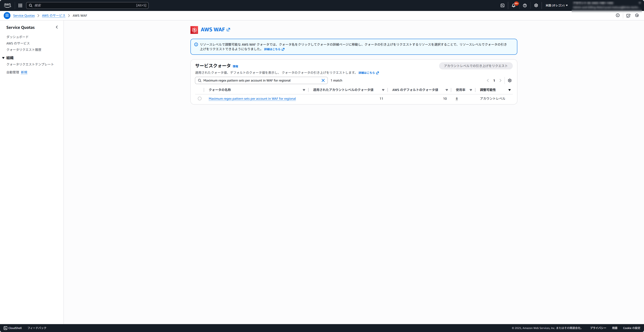
Task: Clear the quota search filter
Action: click(323, 80)
